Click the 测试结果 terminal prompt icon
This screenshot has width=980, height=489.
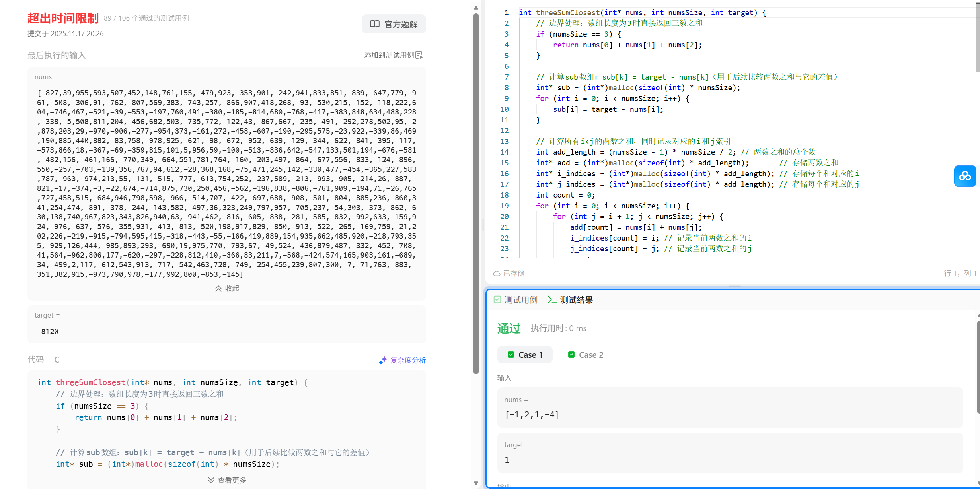552,300
